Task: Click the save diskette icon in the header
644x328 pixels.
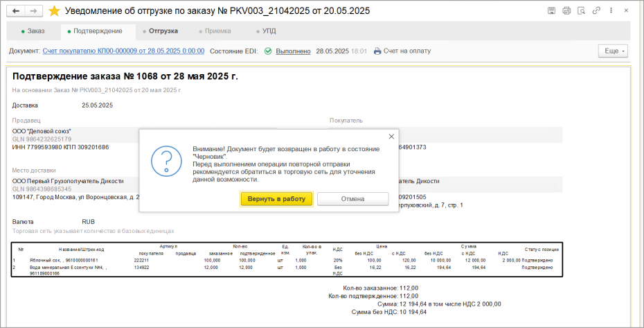Action: [552, 10]
